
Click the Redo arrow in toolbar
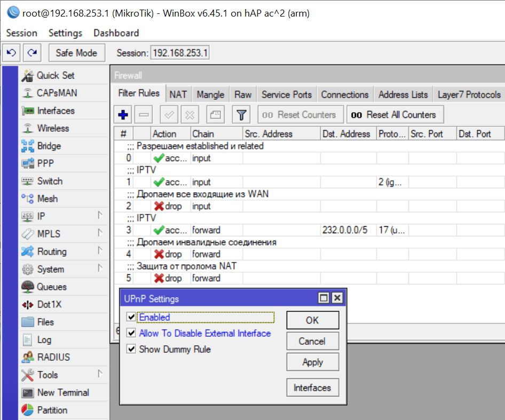pyautogui.click(x=32, y=52)
